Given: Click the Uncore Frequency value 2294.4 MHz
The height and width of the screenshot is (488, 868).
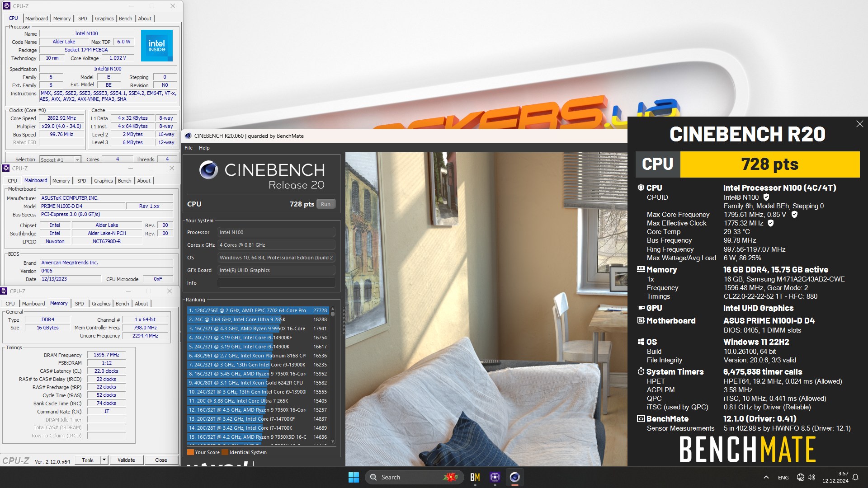Looking at the screenshot, I should click(x=145, y=336).
